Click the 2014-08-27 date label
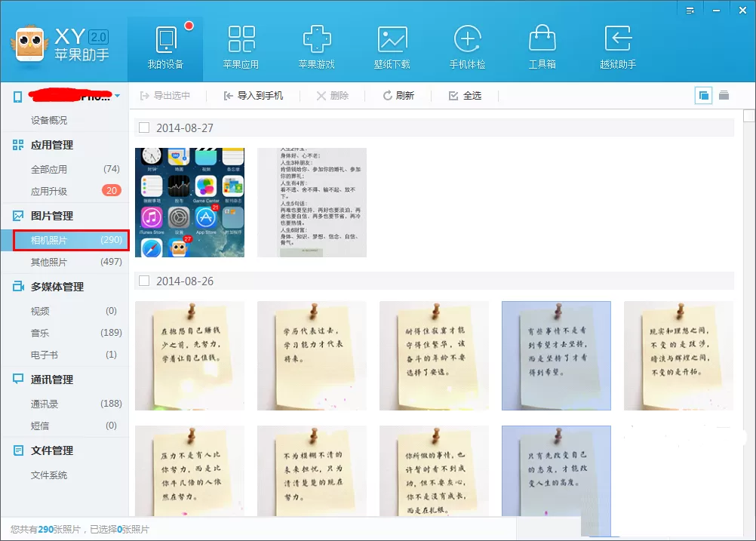 tap(185, 128)
